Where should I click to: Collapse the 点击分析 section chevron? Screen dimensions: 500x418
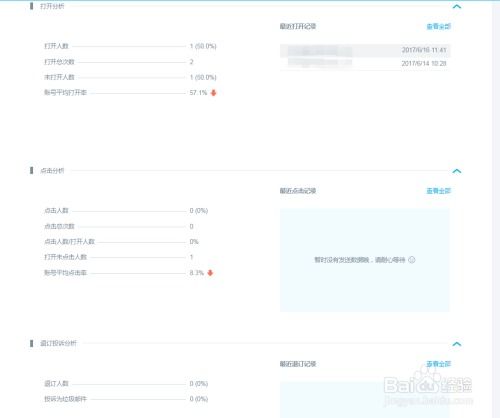click(457, 171)
